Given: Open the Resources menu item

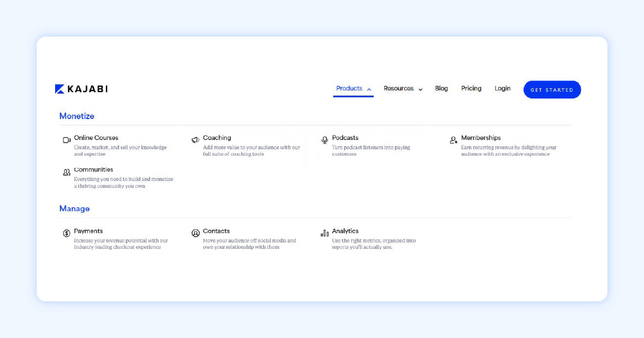Looking at the screenshot, I should tap(399, 88).
